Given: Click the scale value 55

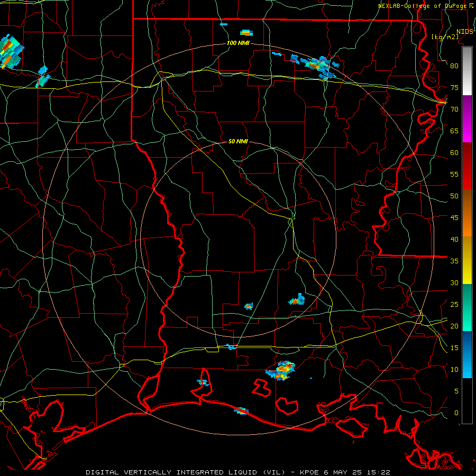Looking at the screenshot, I should tap(454, 174).
